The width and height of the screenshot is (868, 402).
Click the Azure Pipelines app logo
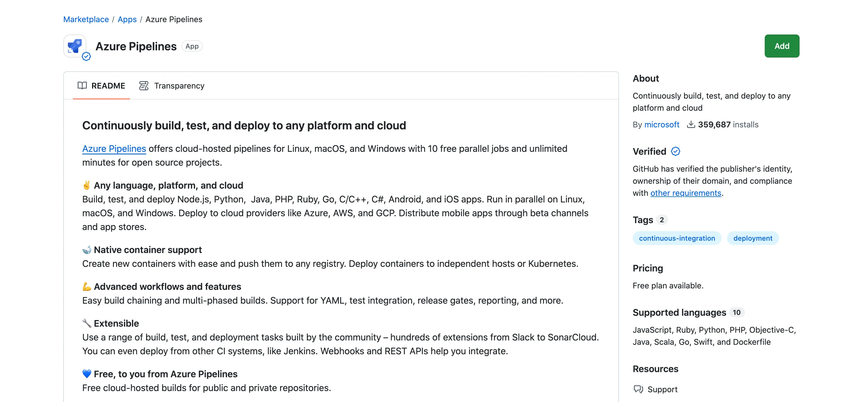click(x=75, y=46)
